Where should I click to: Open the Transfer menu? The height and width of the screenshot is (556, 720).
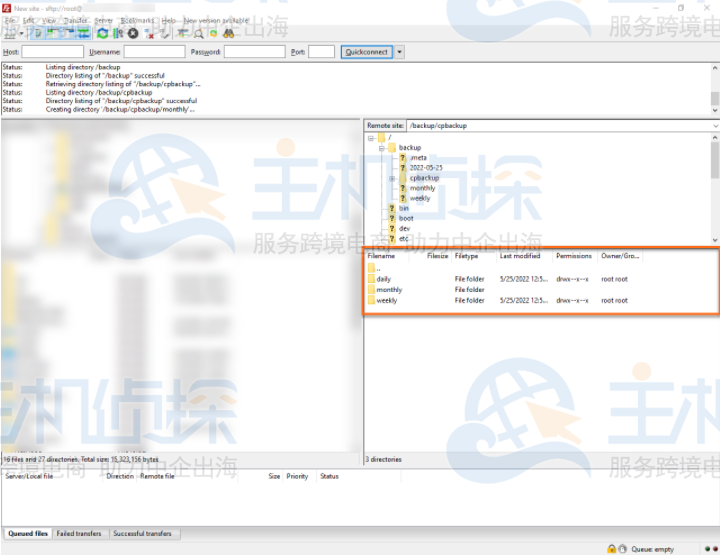75,21
